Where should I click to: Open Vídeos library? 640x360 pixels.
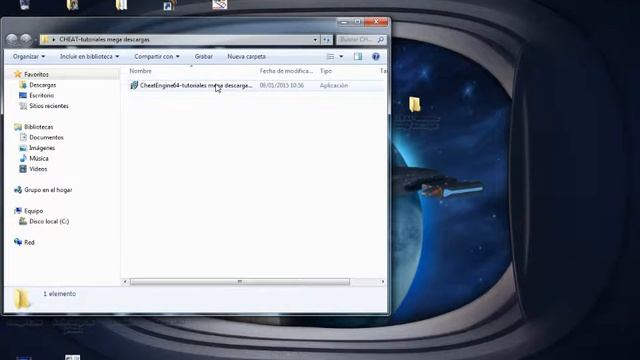coord(38,169)
